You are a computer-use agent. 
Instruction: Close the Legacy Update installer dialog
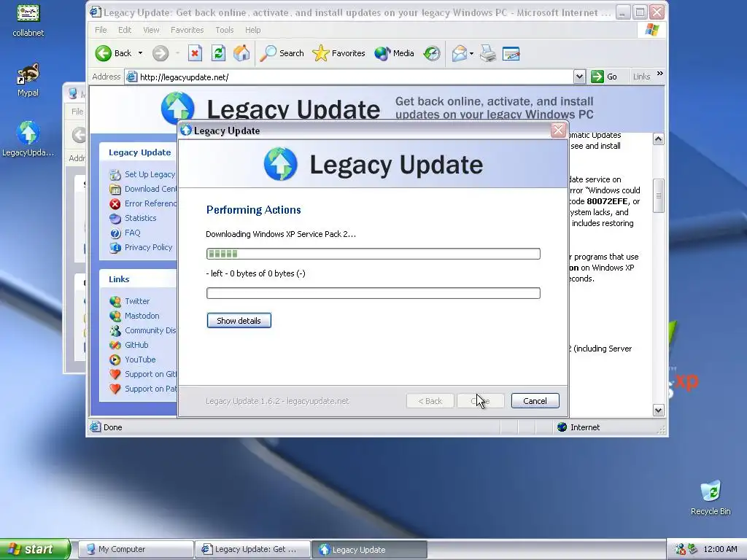coord(558,130)
